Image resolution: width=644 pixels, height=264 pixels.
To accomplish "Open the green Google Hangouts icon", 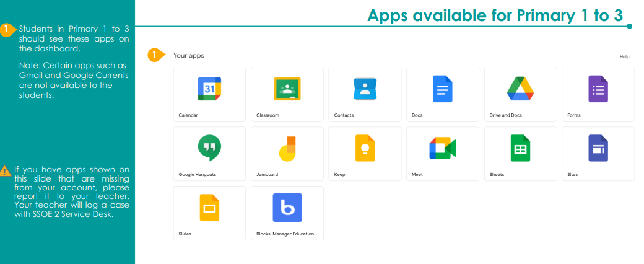I will [209, 149].
